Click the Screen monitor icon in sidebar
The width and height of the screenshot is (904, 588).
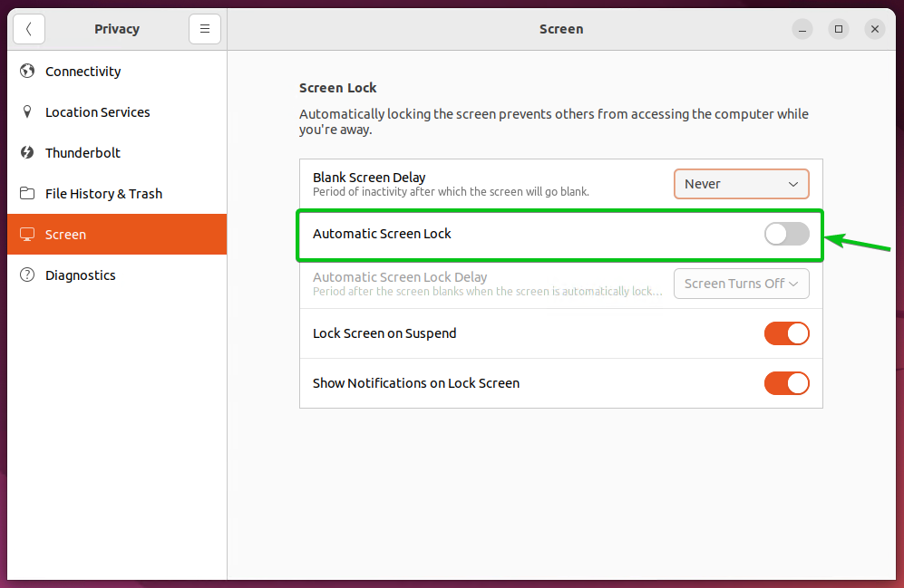27,235
